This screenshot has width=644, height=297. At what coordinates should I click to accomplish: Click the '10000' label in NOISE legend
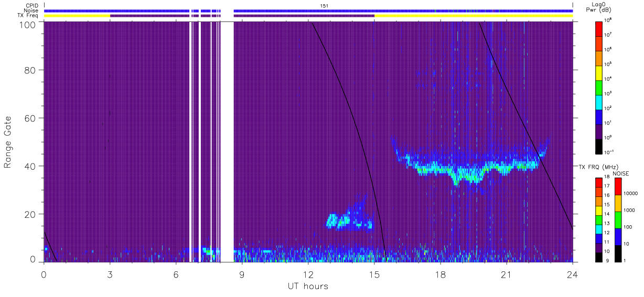click(629, 194)
